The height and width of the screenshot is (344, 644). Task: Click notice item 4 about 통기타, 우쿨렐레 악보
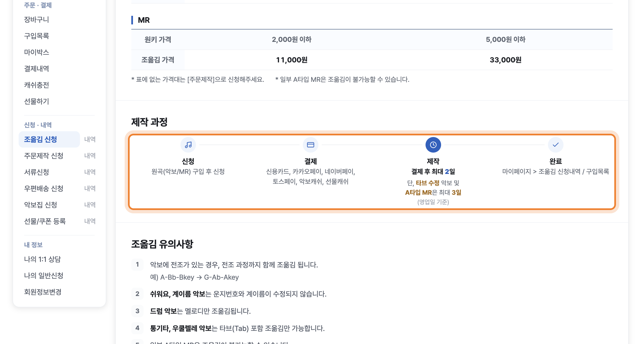[237, 328]
